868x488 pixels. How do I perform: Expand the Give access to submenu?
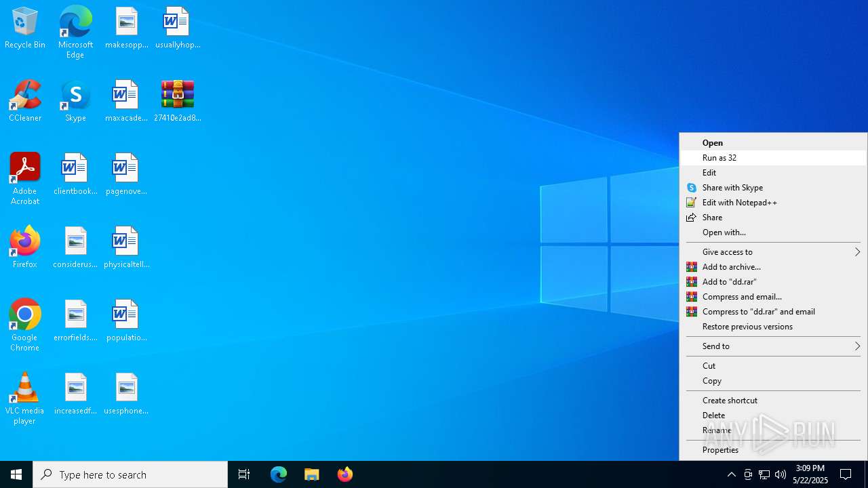pyautogui.click(x=773, y=251)
